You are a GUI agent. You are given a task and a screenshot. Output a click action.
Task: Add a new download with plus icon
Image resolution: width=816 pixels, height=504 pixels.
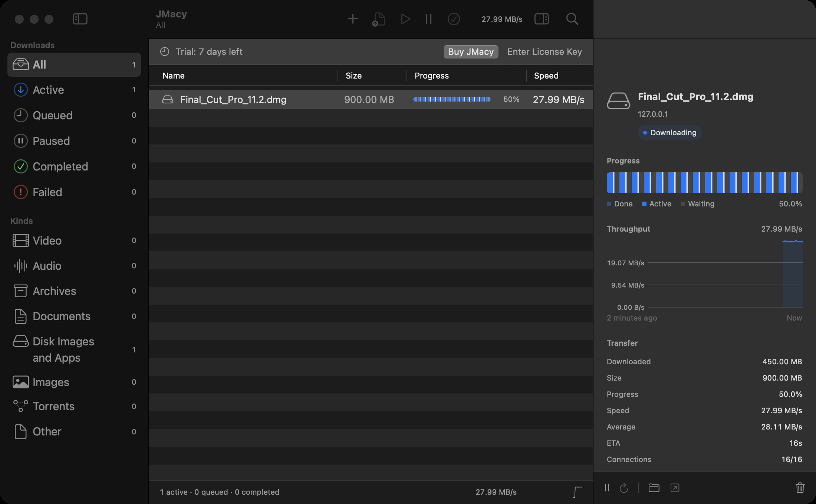pyautogui.click(x=353, y=19)
